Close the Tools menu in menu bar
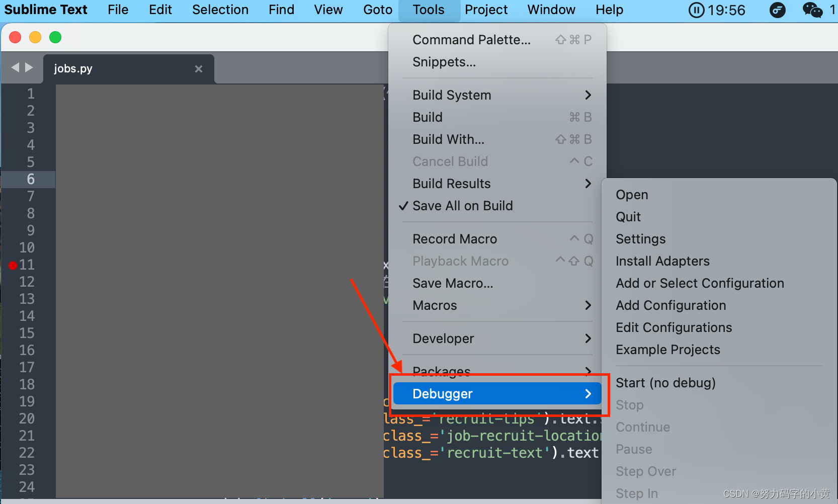Viewport: 838px width, 504px height. point(429,10)
